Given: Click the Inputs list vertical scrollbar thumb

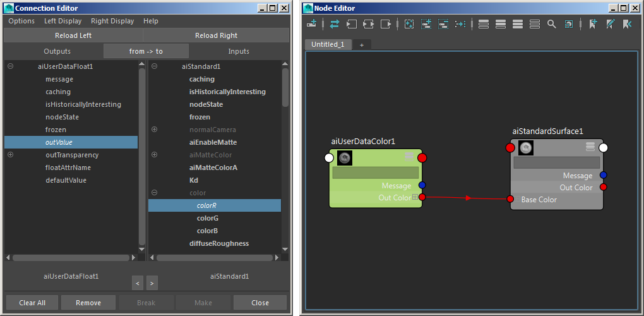Looking at the screenshot, I should (x=285, y=87).
